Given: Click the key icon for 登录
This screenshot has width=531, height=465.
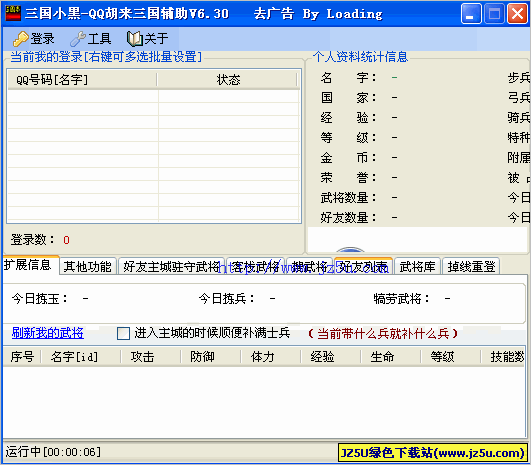Looking at the screenshot, I should pyautogui.click(x=20, y=39).
